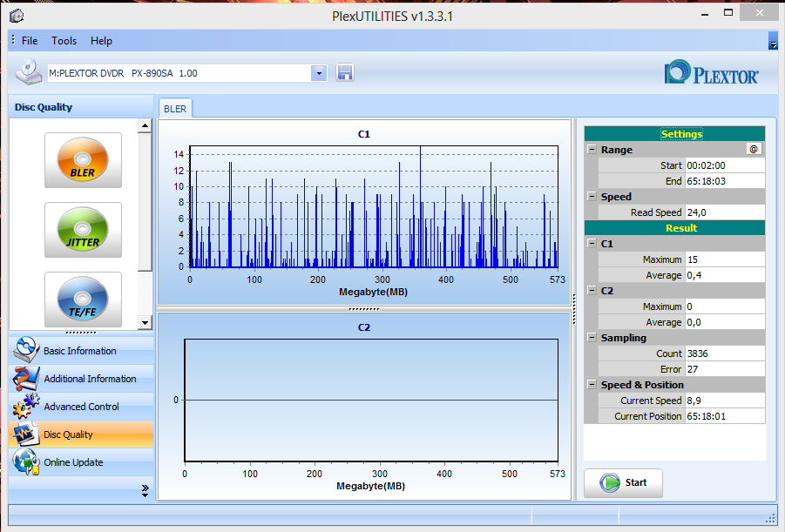Maximize the PlexUTILITIES window

(728, 13)
